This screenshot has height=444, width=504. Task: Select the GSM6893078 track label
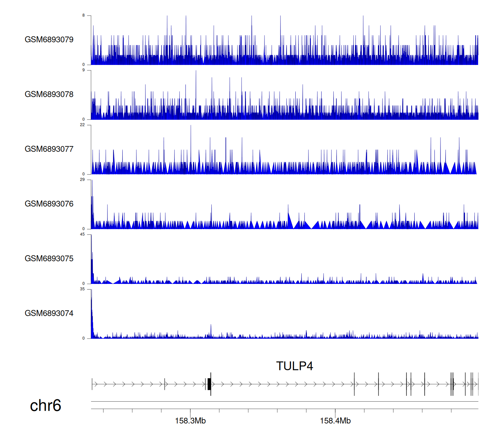point(49,95)
